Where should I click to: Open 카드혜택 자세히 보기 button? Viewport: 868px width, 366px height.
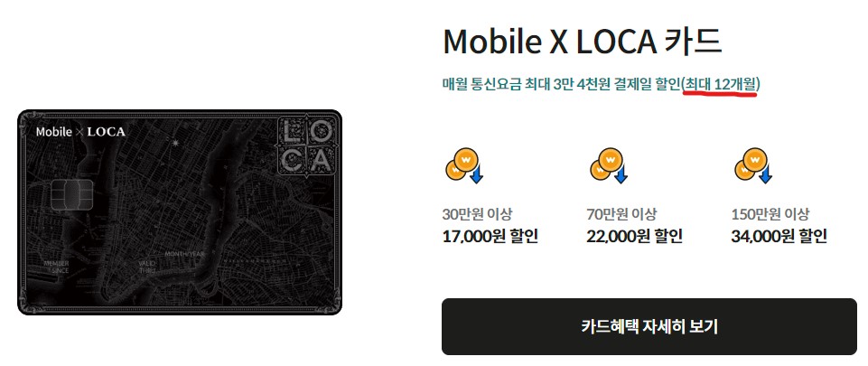pyautogui.click(x=649, y=326)
